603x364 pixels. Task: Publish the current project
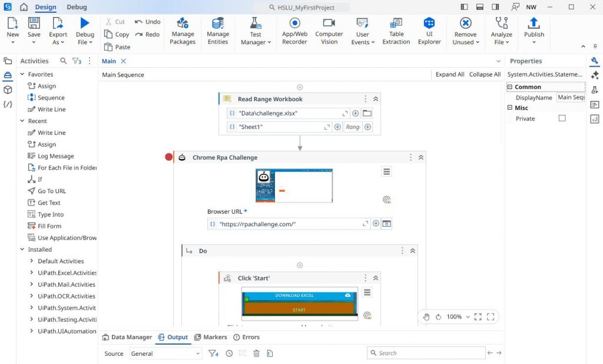pos(534,31)
